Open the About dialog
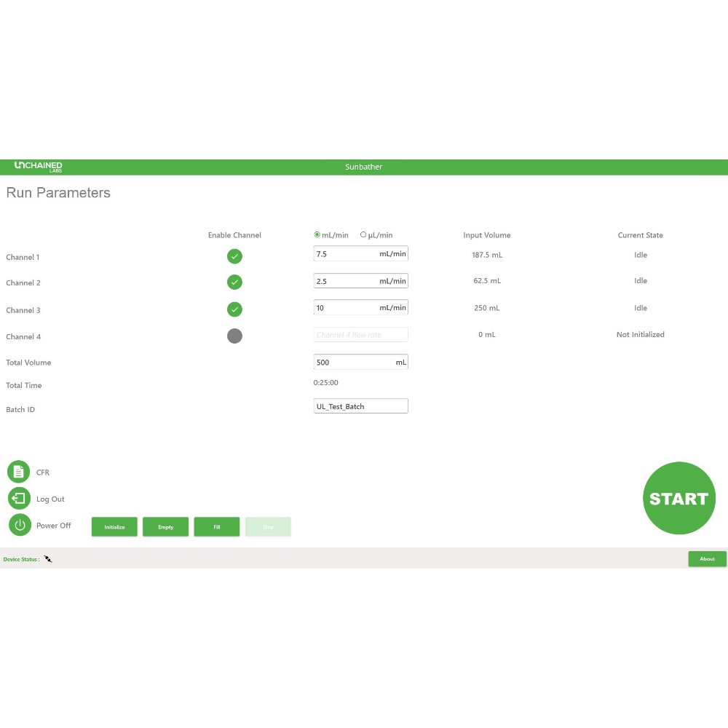This screenshot has height=728, width=728. coord(707,559)
